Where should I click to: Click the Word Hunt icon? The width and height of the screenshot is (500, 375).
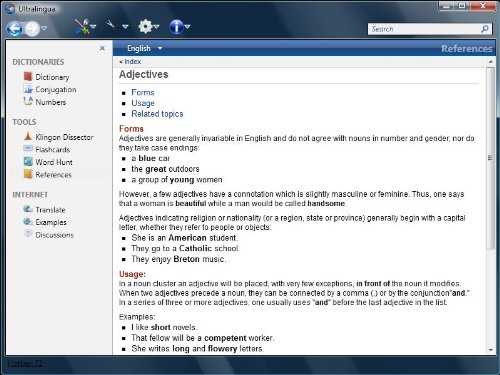[28, 161]
